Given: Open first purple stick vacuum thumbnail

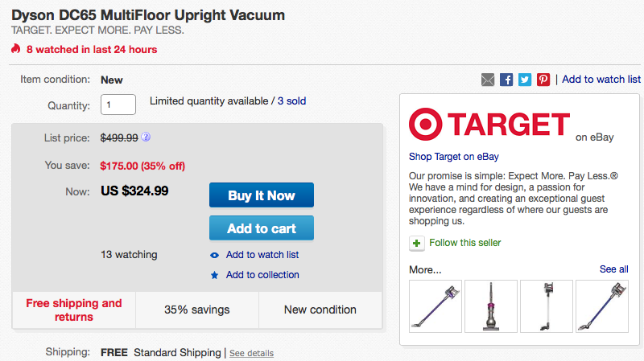Looking at the screenshot, I should point(435,306).
